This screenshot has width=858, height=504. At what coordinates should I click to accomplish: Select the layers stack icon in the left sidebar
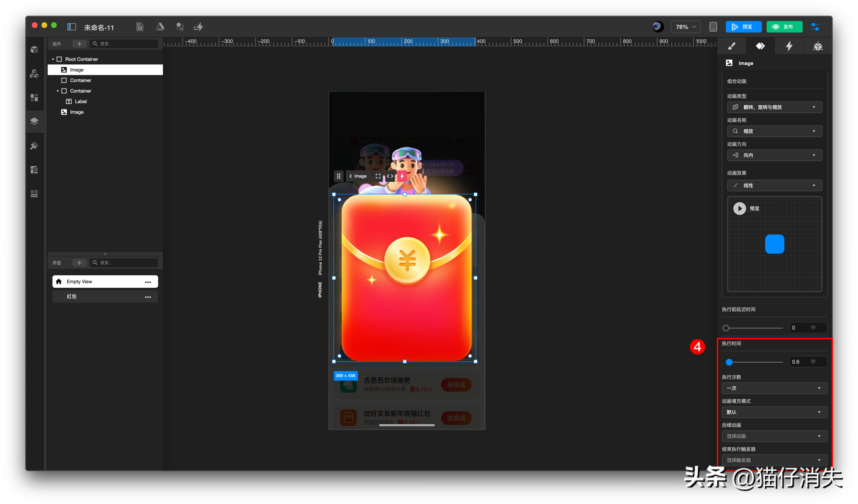[34, 121]
